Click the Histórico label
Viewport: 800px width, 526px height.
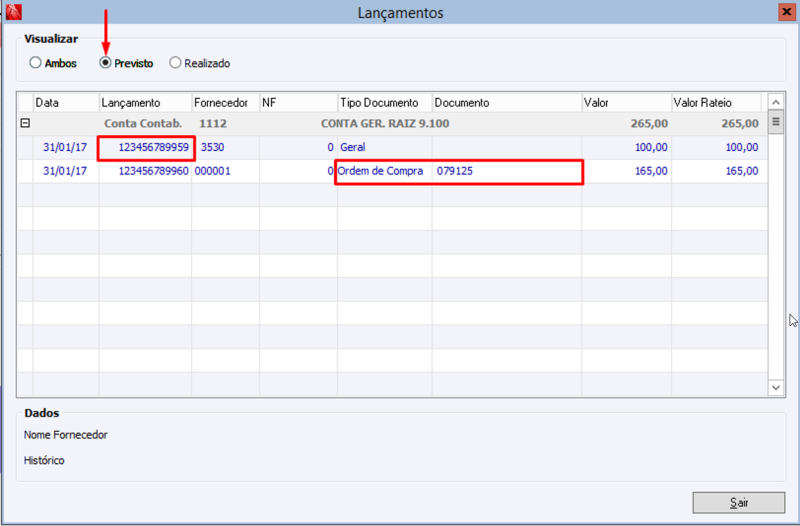pos(44,460)
